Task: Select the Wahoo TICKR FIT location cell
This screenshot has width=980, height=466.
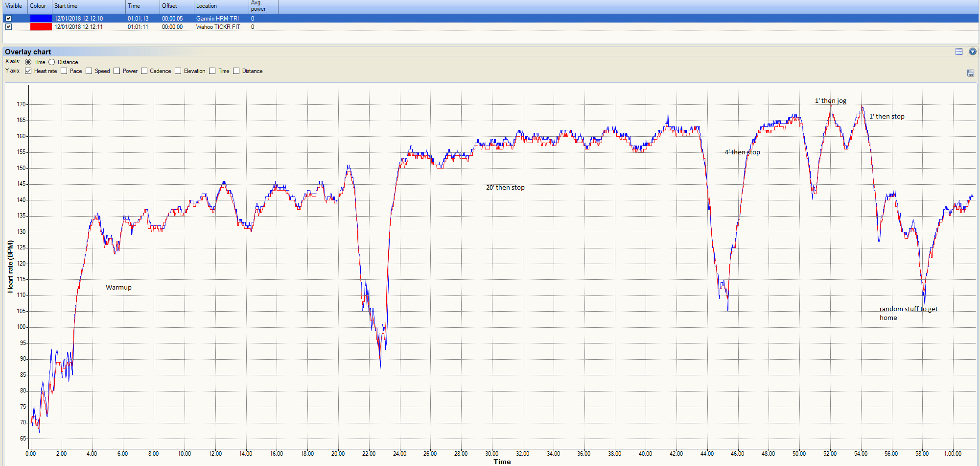Action: pos(218,27)
